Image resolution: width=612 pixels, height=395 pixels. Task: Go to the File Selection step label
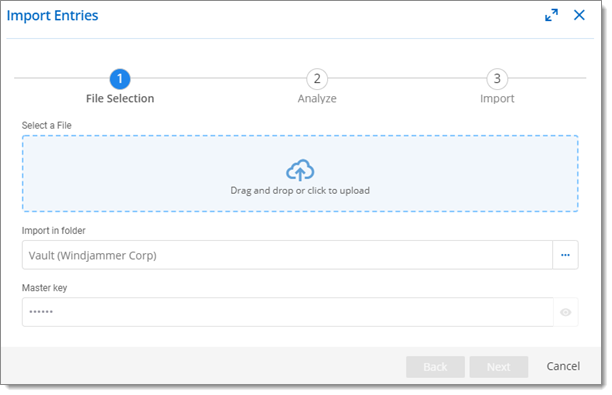pyautogui.click(x=120, y=98)
